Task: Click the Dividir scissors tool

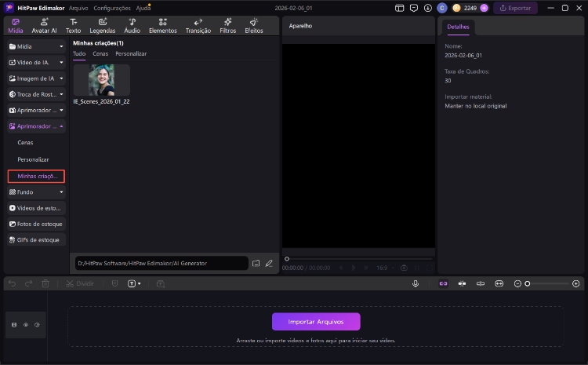Action: point(80,283)
